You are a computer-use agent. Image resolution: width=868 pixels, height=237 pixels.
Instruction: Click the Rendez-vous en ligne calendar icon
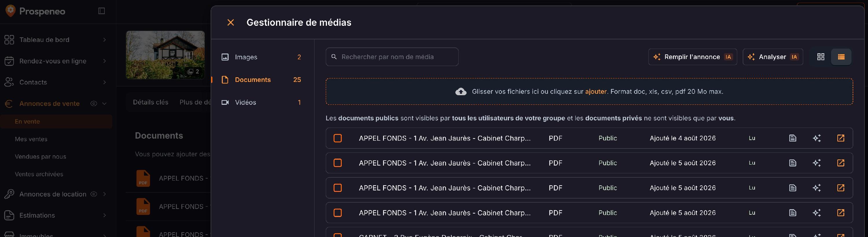coord(9,61)
